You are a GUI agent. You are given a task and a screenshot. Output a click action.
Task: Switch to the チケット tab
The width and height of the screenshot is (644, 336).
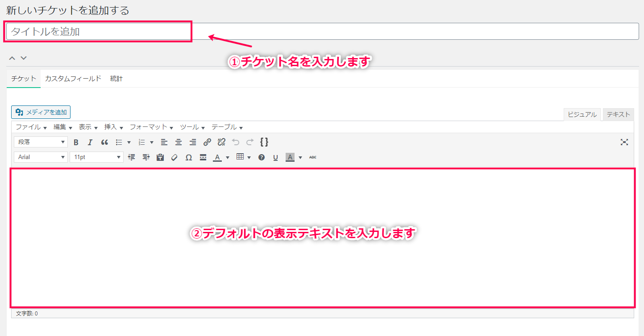click(24, 79)
